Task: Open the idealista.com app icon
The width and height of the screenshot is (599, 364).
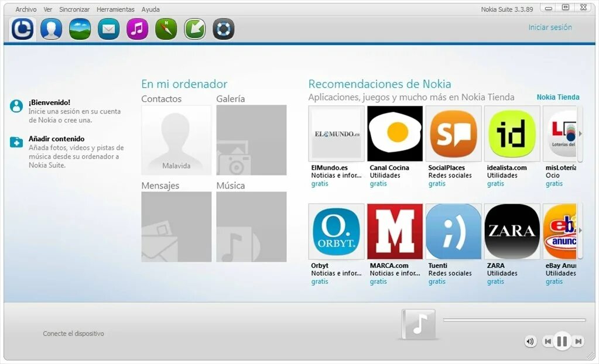Action: [x=512, y=133]
